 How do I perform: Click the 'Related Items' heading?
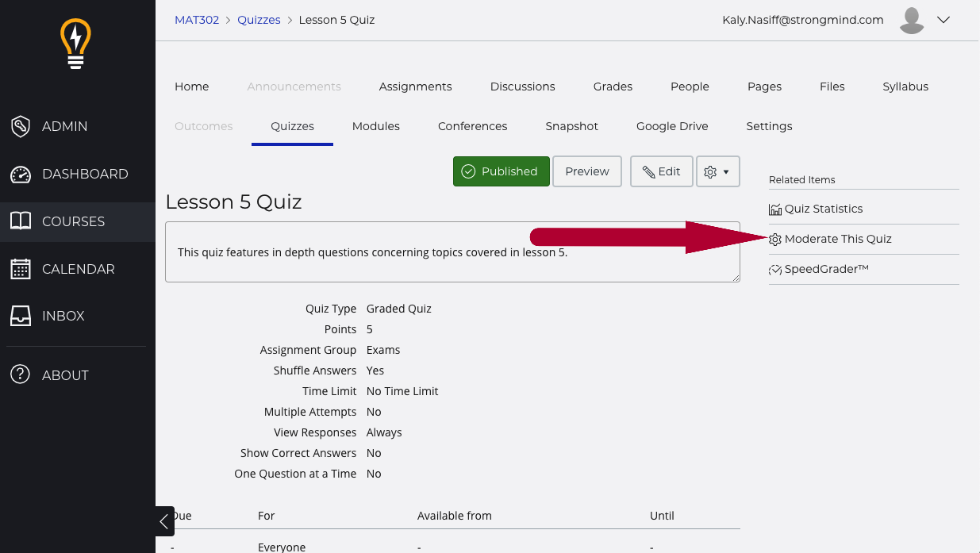coord(802,180)
